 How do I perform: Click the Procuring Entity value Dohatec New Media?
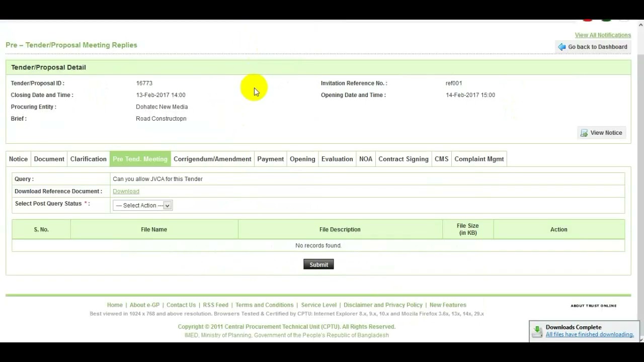click(162, 107)
